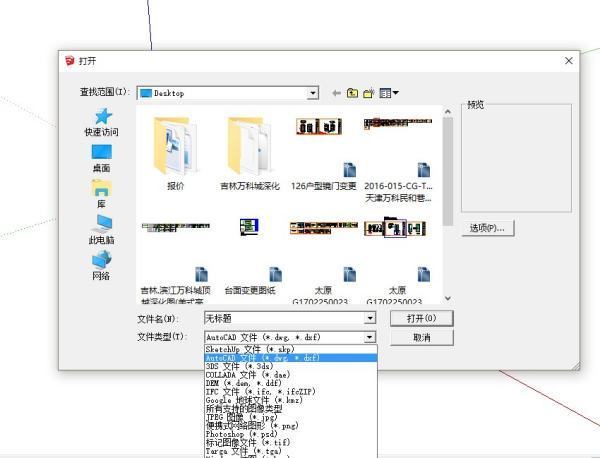
Task: Open 快速访问 (Quick access) in the sidebar
Action: tap(101, 122)
